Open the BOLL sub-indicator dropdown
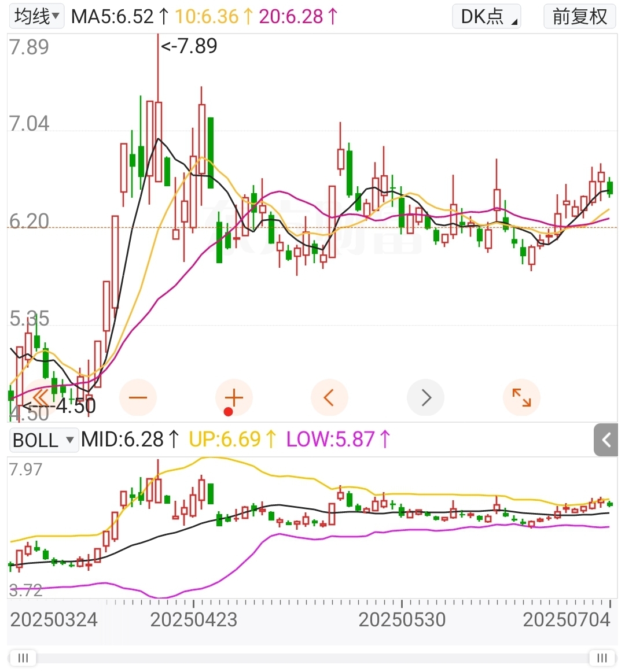This screenshot has width=625, height=672. 44,440
